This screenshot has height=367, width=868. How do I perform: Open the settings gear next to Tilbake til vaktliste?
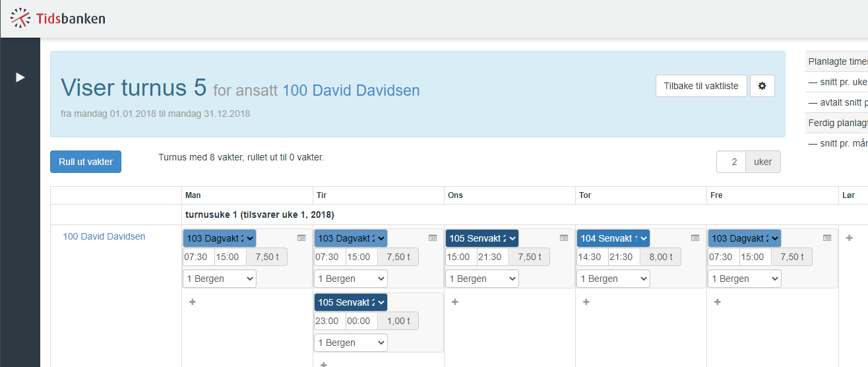(762, 86)
